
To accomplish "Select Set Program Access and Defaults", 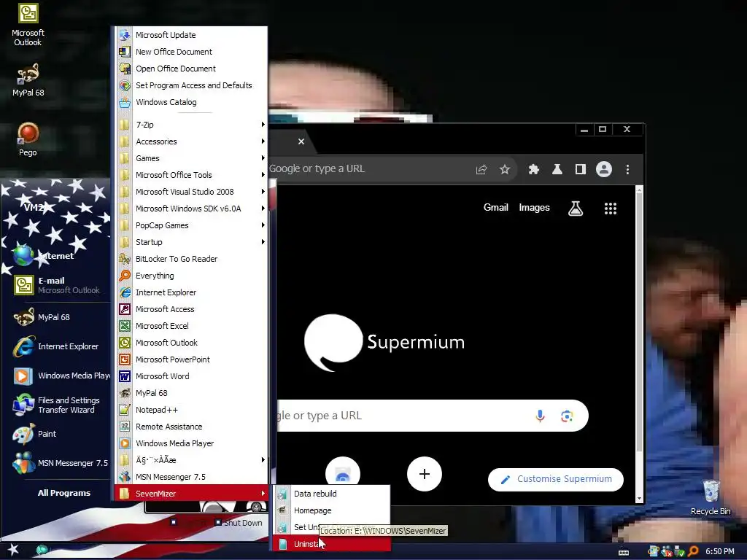I will pyautogui.click(x=191, y=85).
